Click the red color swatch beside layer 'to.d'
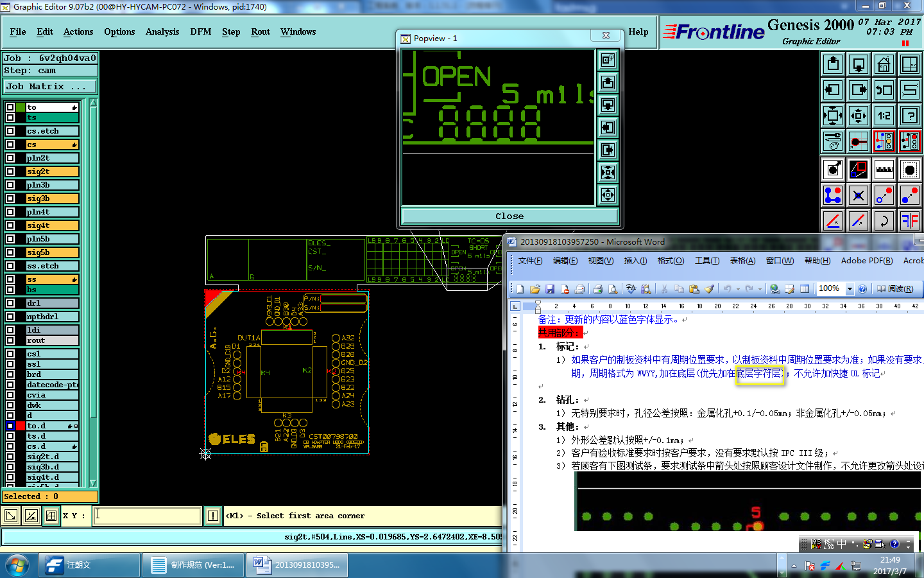 (x=21, y=426)
